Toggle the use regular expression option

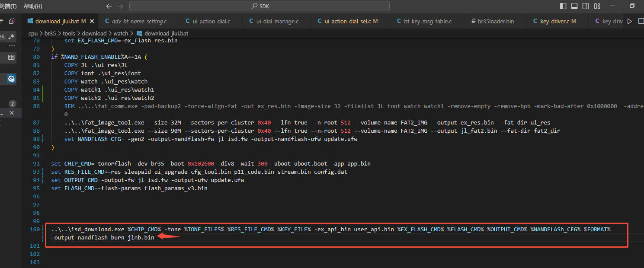(x=11, y=37)
